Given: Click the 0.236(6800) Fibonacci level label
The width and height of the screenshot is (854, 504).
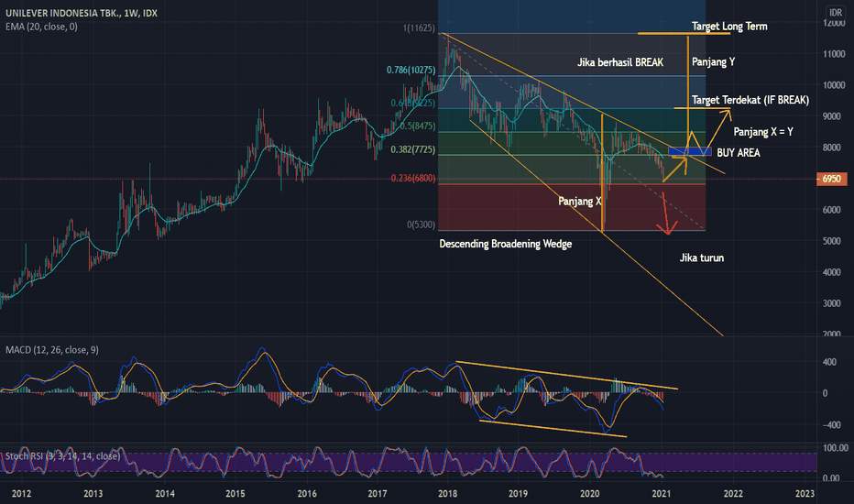Looking at the screenshot, I should 413,178.
